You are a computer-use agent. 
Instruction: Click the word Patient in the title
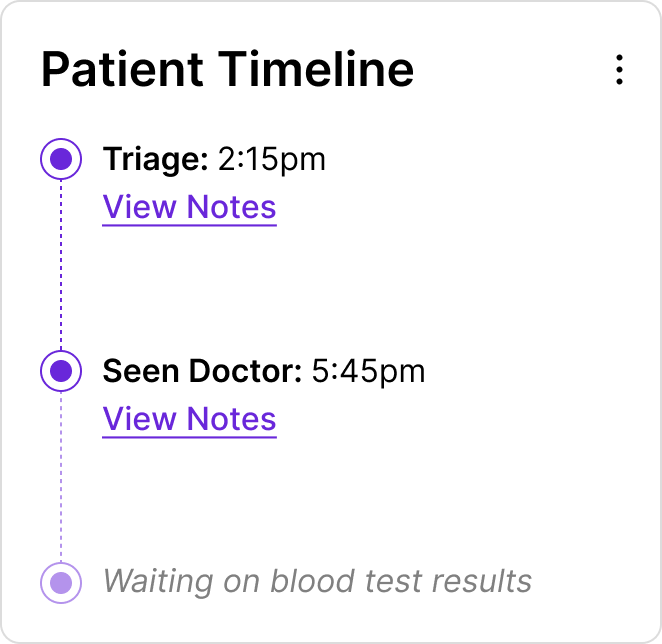(122, 70)
